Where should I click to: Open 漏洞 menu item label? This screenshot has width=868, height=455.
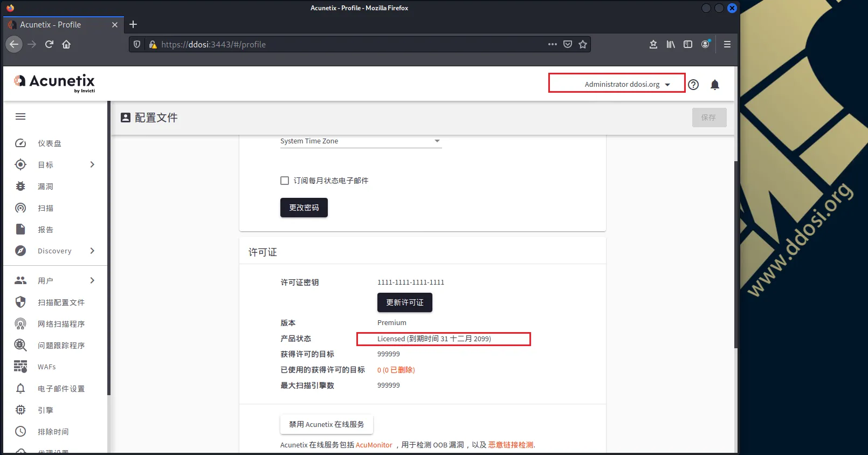[45, 187]
